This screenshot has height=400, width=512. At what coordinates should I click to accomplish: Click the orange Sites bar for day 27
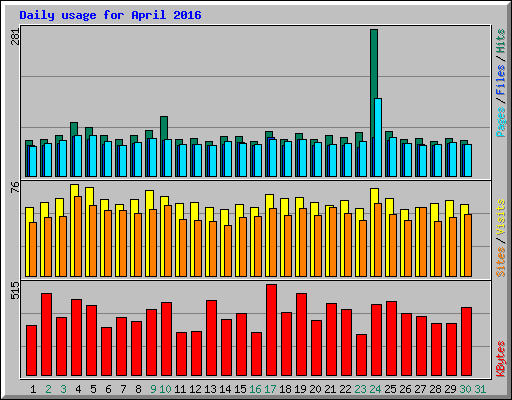click(423, 242)
